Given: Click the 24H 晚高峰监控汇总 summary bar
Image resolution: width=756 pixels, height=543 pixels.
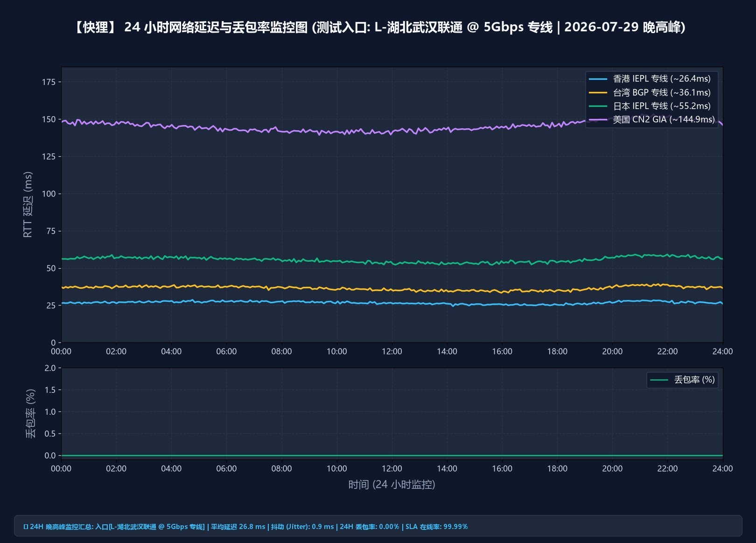Looking at the screenshot, I should pos(378,526).
